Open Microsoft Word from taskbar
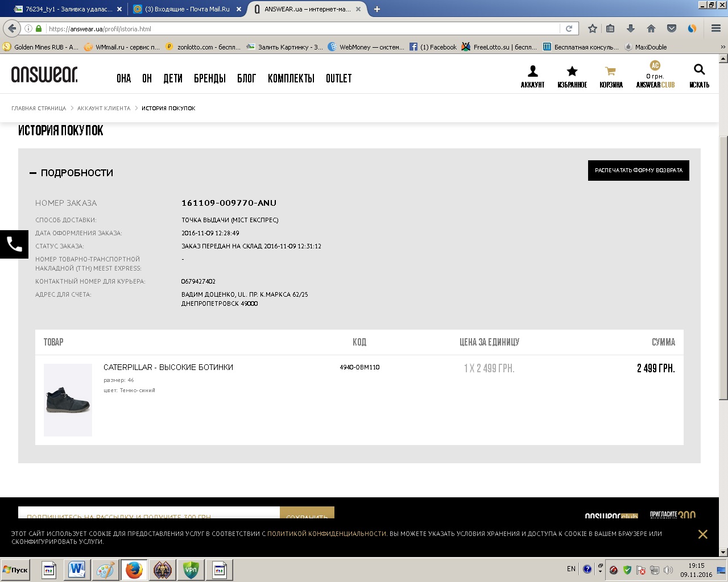This screenshot has width=728, height=582. (77, 570)
